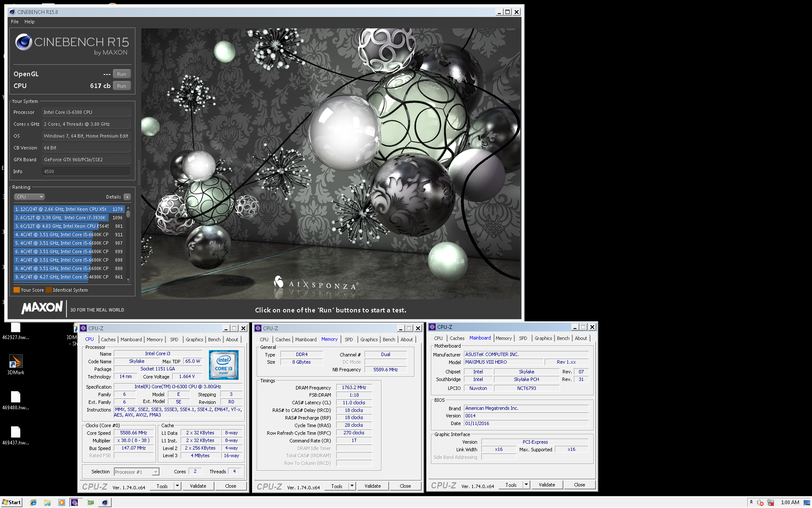Click the Cinebench R15 title bar icon
Image resolution: width=812 pixels, height=508 pixels.
point(12,12)
